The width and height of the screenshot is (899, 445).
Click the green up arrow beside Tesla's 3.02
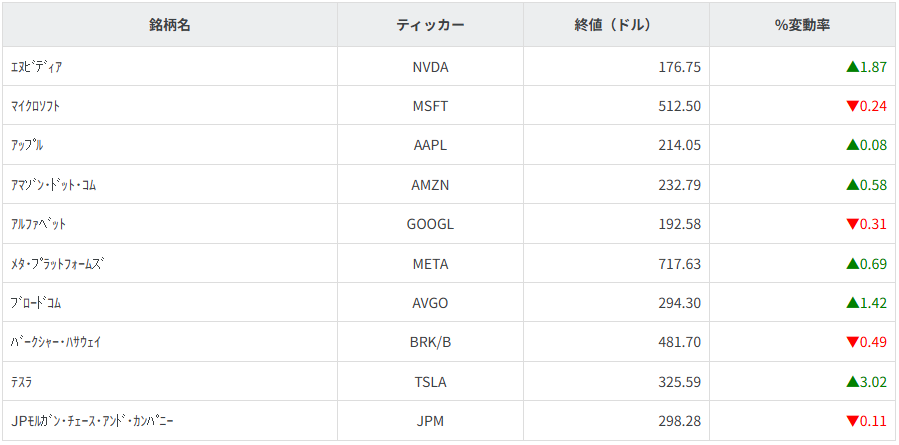pos(852,382)
